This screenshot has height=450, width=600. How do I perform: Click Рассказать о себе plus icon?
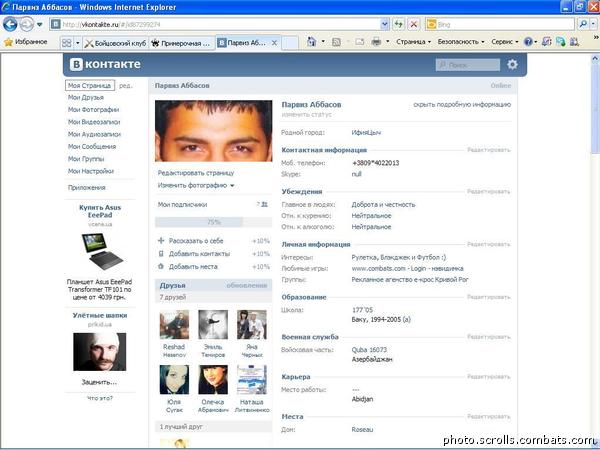point(161,241)
